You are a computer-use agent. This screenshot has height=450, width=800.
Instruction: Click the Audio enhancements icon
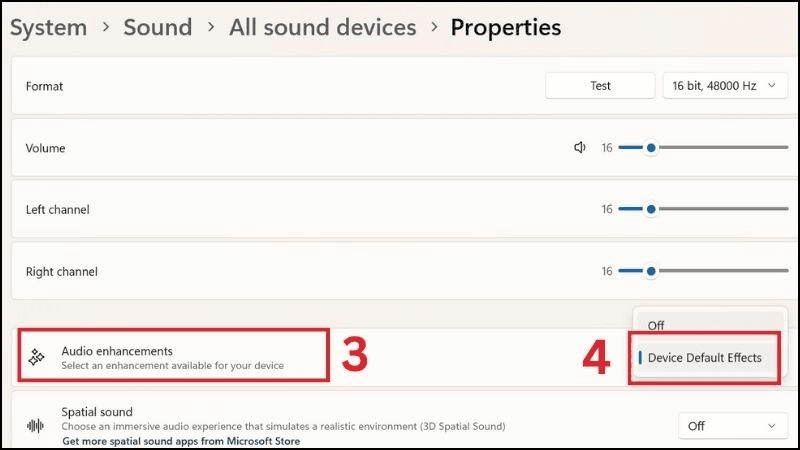click(36, 358)
